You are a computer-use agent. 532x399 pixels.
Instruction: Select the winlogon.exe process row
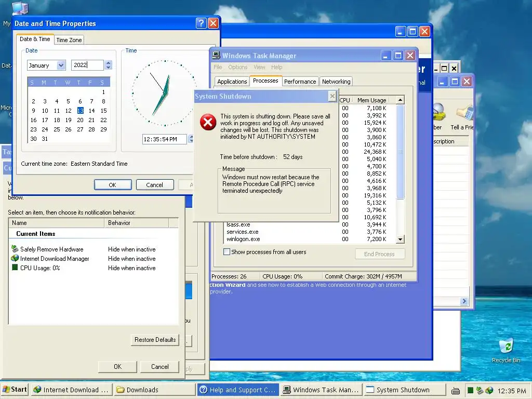point(310,239)
